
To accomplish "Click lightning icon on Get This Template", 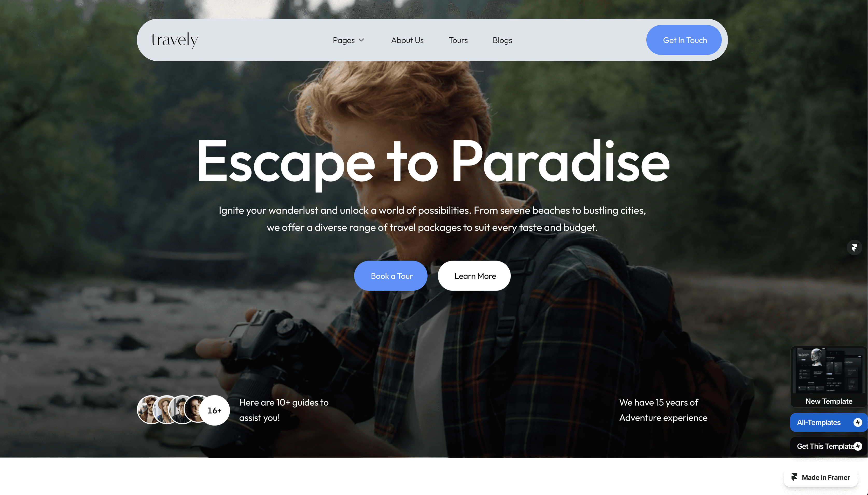I will (858, 446).
